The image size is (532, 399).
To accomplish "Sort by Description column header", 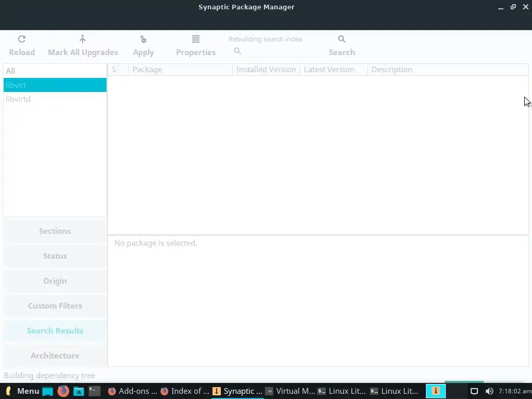I will coord(447,70).
